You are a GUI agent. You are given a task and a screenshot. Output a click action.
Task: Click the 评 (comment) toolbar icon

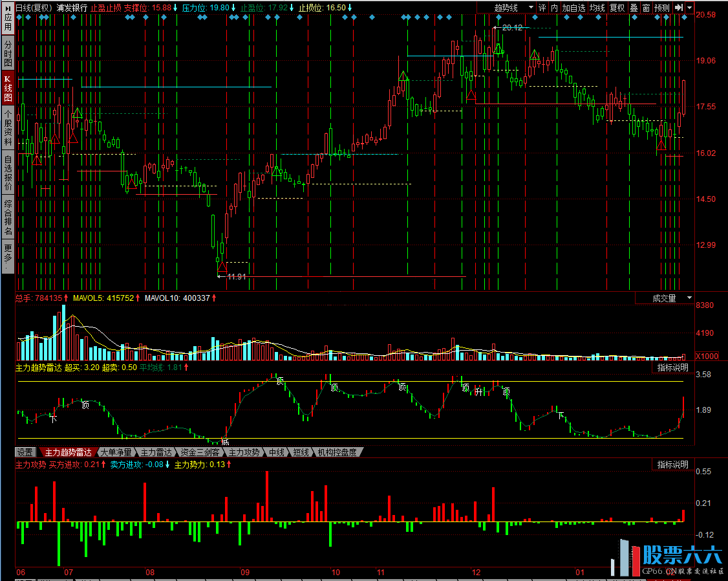[542, 8]
